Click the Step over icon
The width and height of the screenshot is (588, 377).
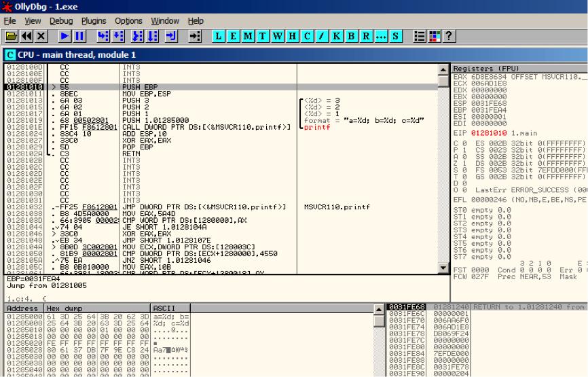(x=119, y=37)
